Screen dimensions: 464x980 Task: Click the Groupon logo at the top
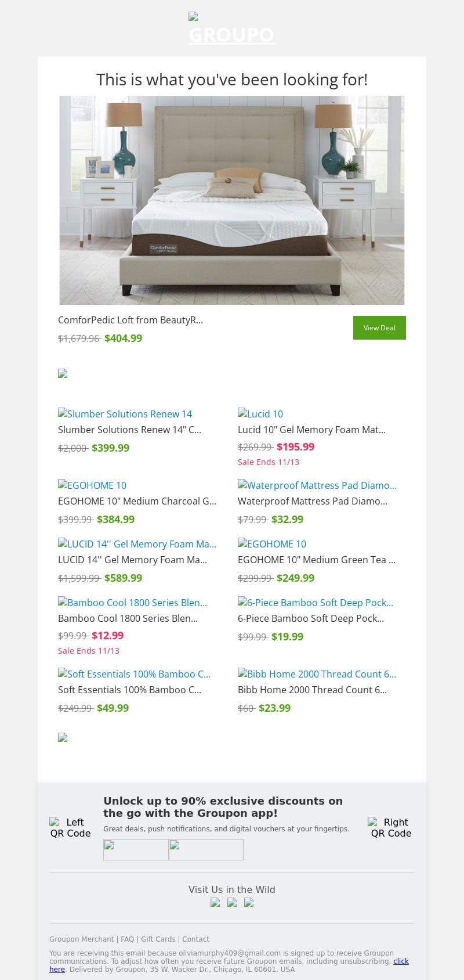point(232,29)
